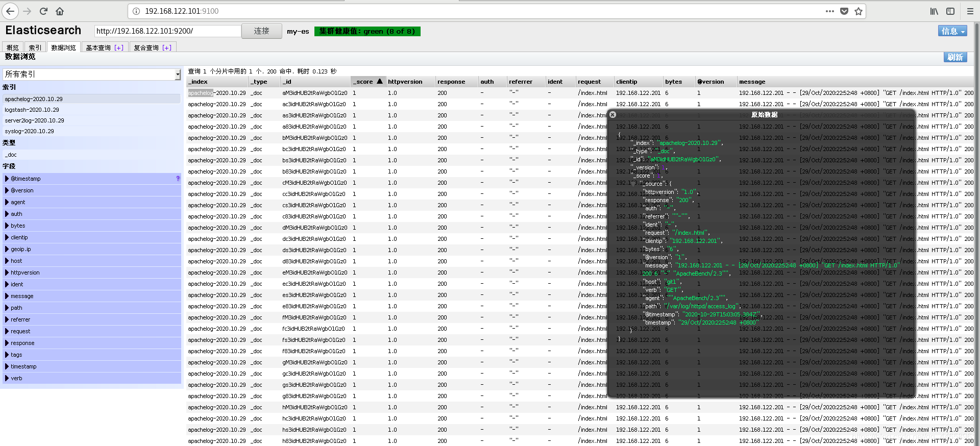Screen dimensions: 980x446
Task: Switch to the 数据浏览 tab
Action: pos(63,47)
